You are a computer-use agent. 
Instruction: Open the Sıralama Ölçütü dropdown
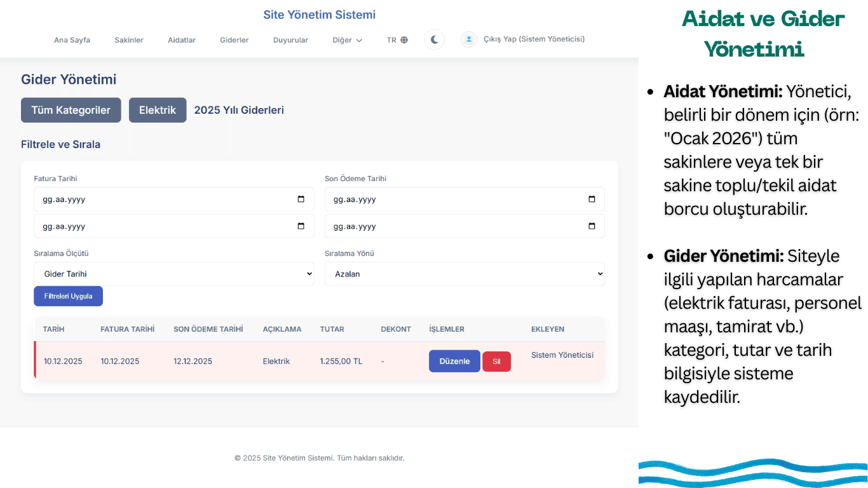174,274
